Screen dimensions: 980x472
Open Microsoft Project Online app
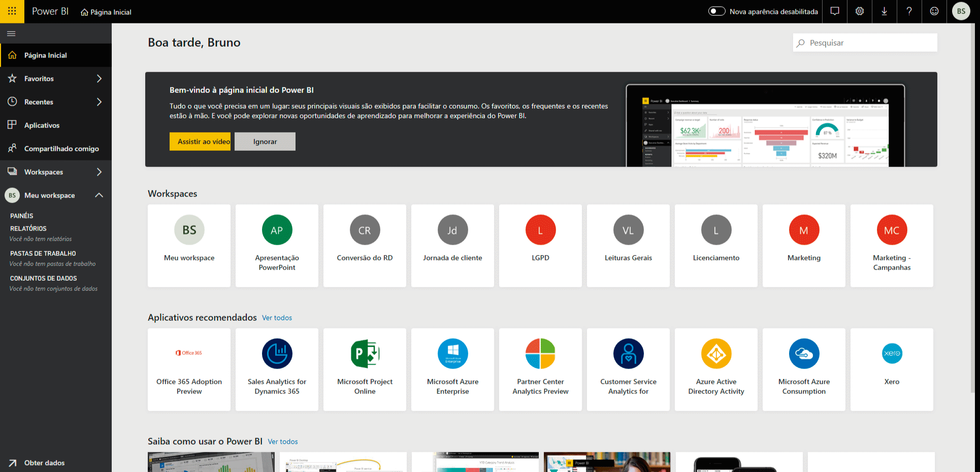point(365,369)
